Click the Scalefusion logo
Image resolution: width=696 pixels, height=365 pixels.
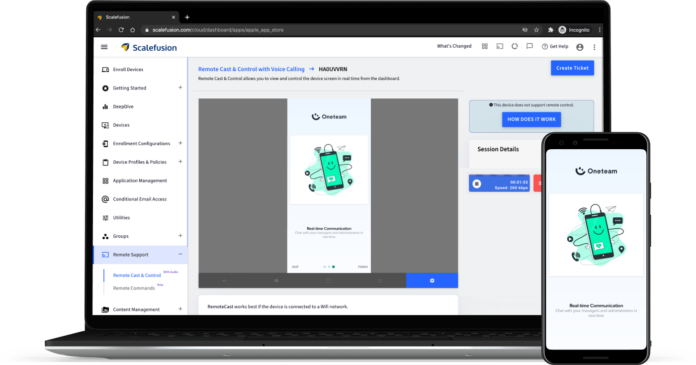[149, 48]
